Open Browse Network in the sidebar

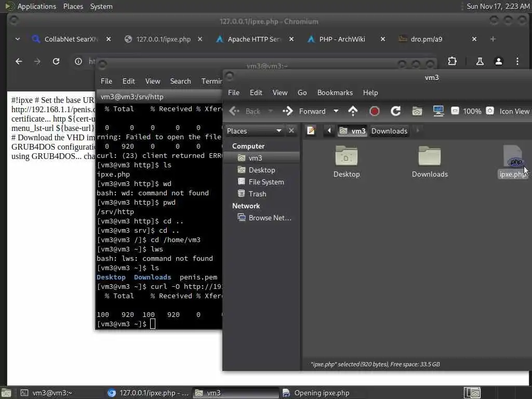pos(261,218)
